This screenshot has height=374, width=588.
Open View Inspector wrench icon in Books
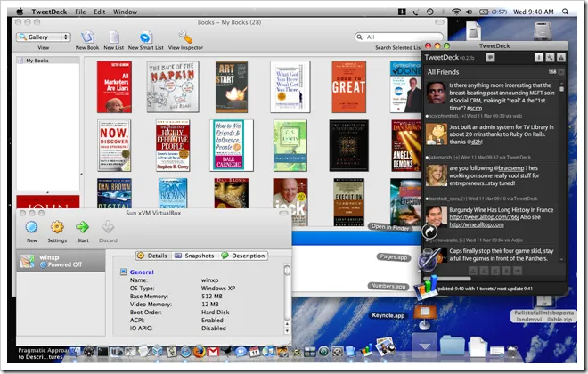click(185, 37)
